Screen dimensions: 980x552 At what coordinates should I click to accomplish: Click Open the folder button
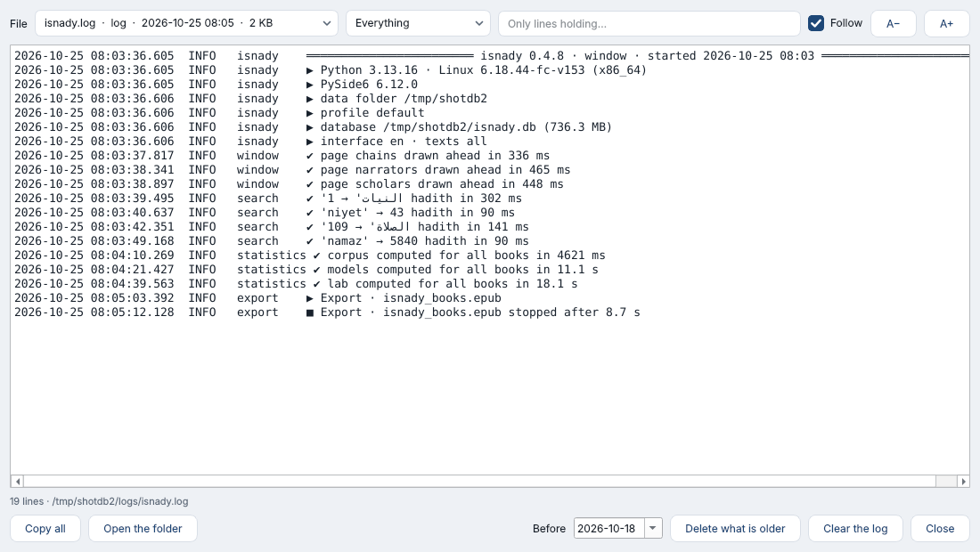(143, 528)
